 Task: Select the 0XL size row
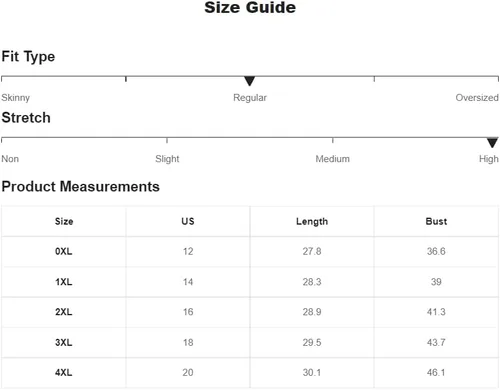coord(250,251)
